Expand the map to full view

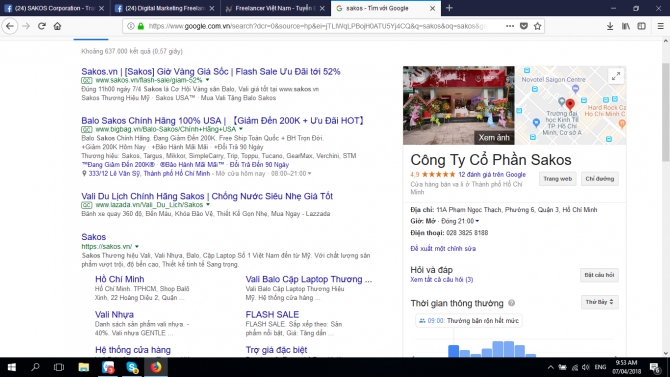click(616, 77)
